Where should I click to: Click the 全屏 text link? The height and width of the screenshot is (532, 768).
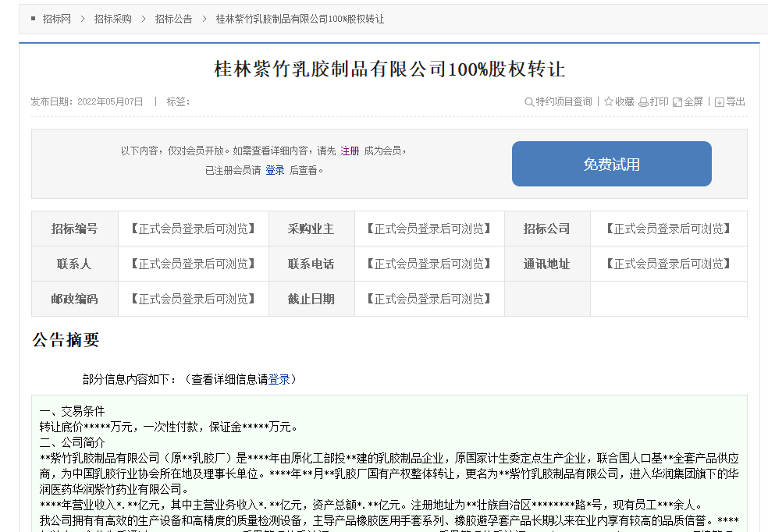click(694, 101)
